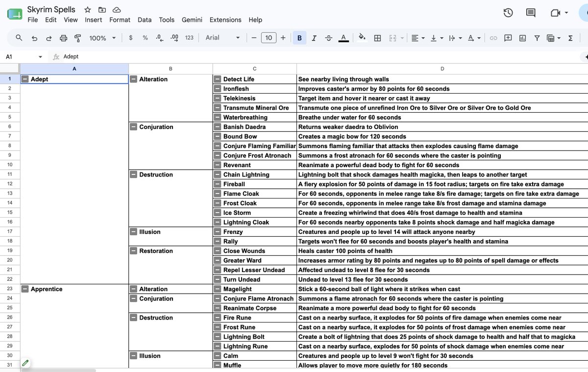Open the Format menu
This screenshot has height=372, width=588.
coord(120,20)
